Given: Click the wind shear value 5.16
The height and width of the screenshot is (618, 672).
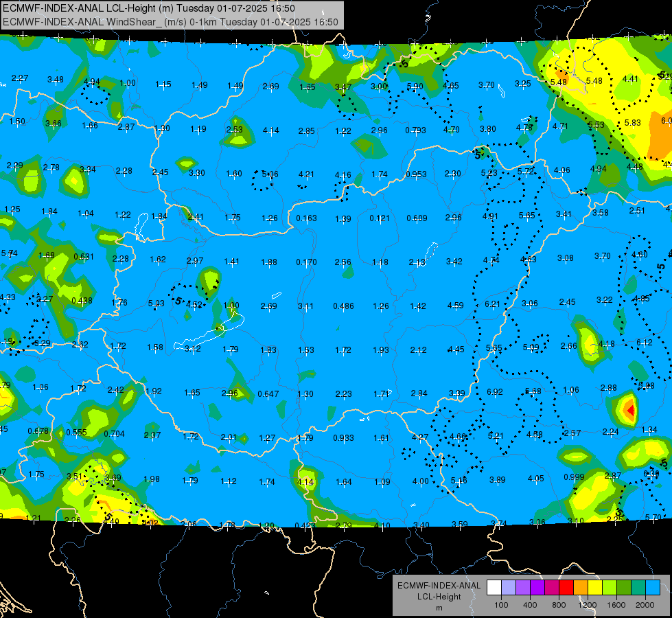Looking at the screenshot, I should click(459, 481).
